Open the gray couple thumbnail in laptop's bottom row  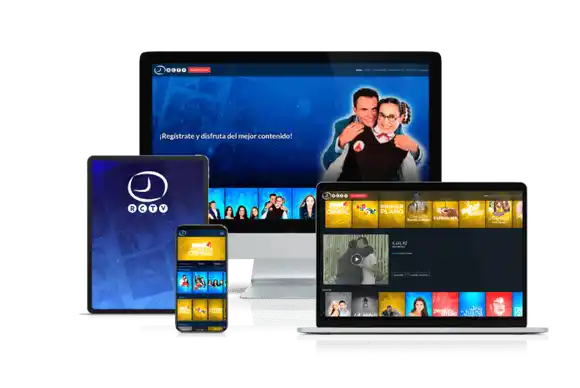338,304
